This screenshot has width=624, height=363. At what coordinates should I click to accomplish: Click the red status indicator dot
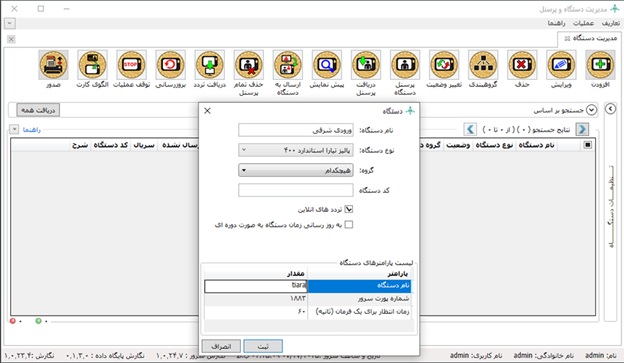tap(13, 321)
